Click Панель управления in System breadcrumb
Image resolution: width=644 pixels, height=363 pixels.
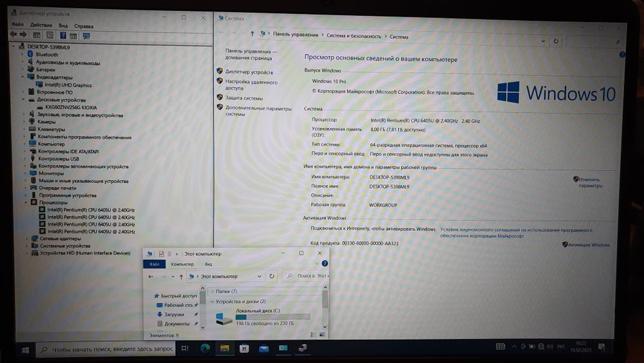point(296,35)
